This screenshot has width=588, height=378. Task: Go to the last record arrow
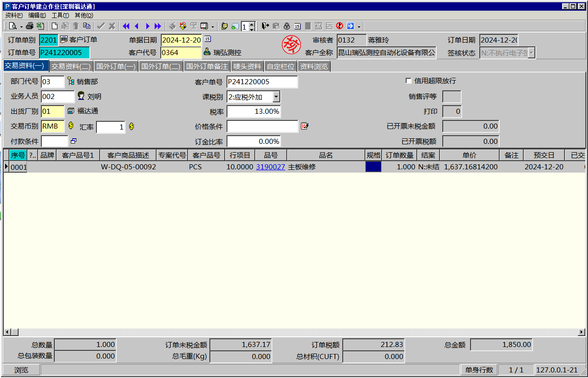click(158, 26)
